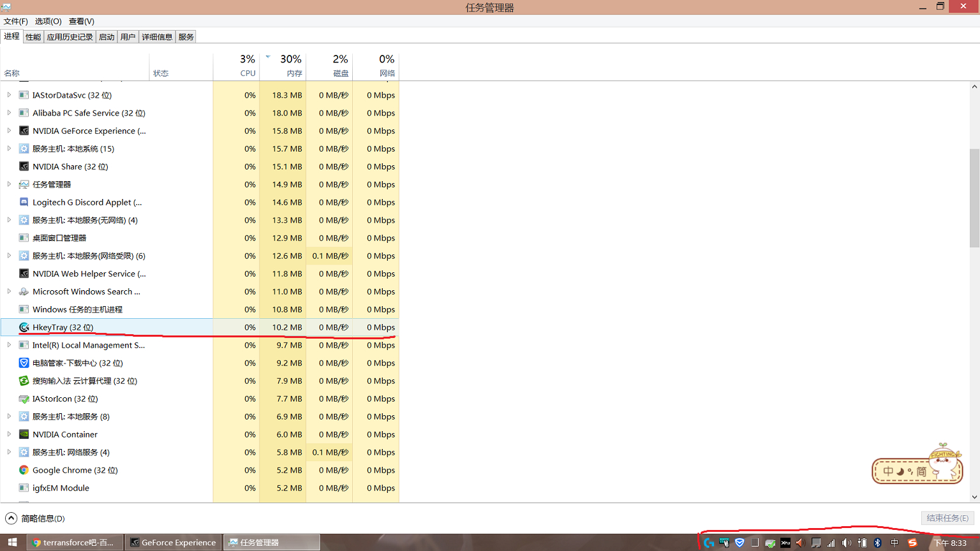Switch to the 详细信息 tab

point(157,37)
